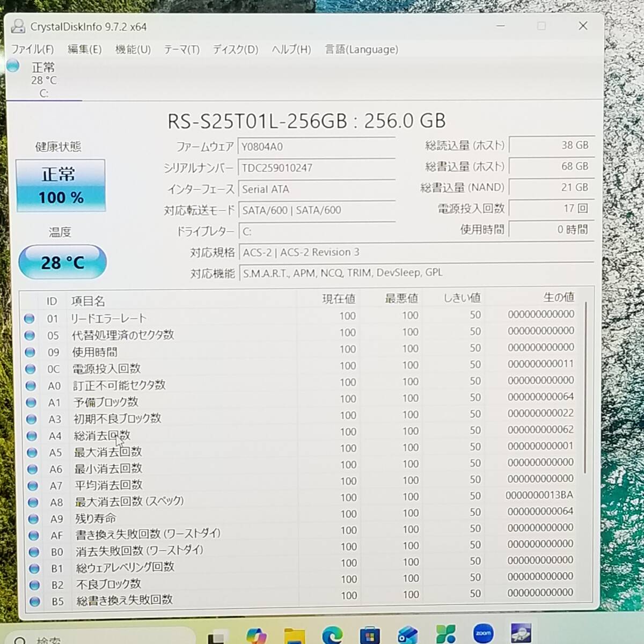Click the 正常 100 % health status button
The width and height of the screenshot is (644, 644).
[x=61, y=185]
